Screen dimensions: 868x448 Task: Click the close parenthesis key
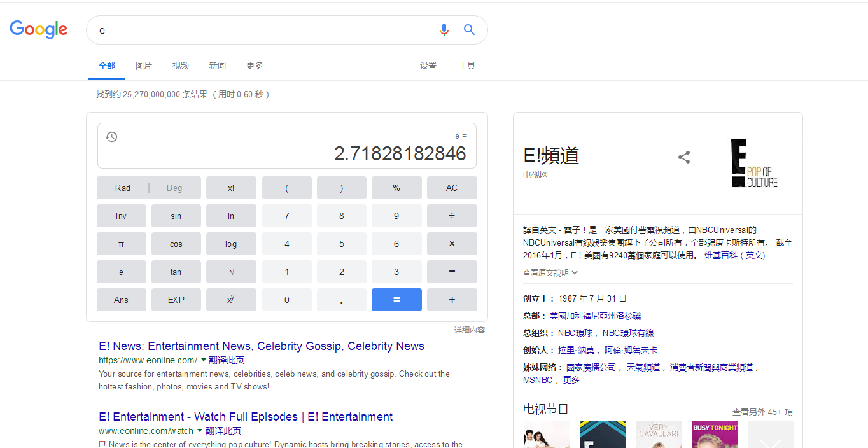(x=342, y=188)
